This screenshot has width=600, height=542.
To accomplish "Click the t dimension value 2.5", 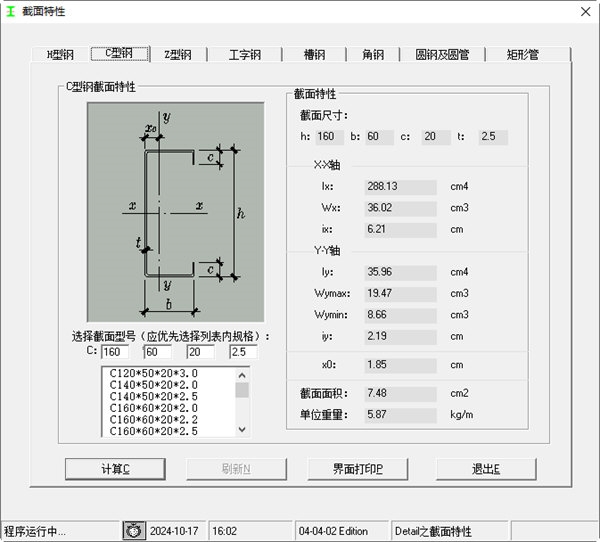I will (x=493, y=137).
